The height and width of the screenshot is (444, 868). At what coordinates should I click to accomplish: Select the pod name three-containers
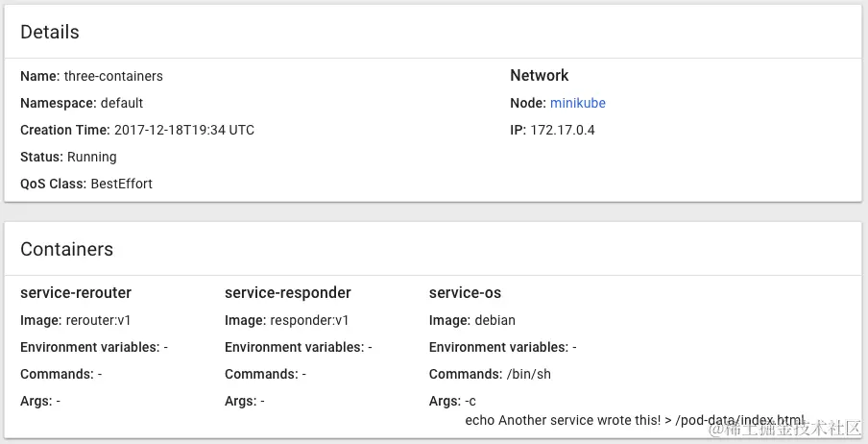(113, 76)
